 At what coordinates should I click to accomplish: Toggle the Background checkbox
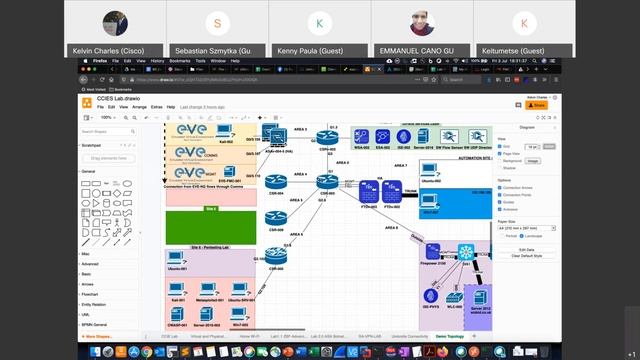pyautogui.click(x=500, y=161)
